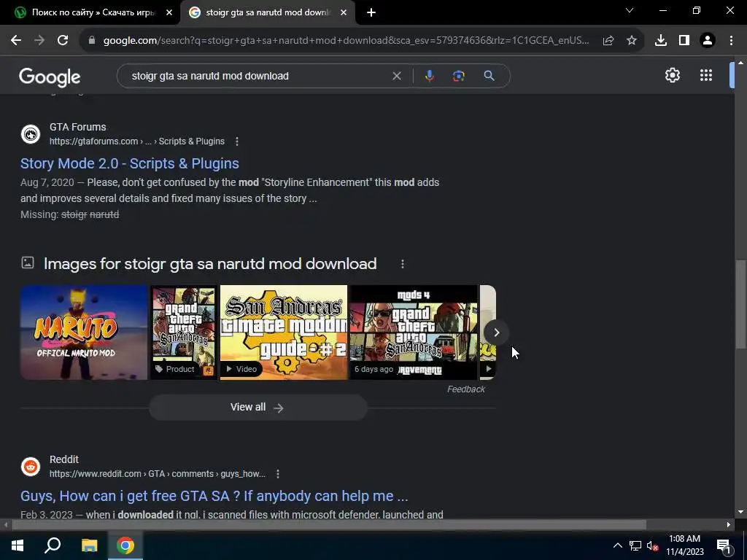Open the GTA San Andreas Product thumbnail
This screenshot has width=747, height=560.
pos(183,332)
